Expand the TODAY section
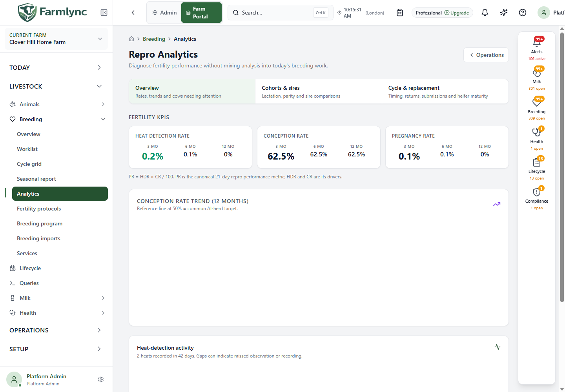Viewport: 565px width, 392px height. tap(56, 67)
